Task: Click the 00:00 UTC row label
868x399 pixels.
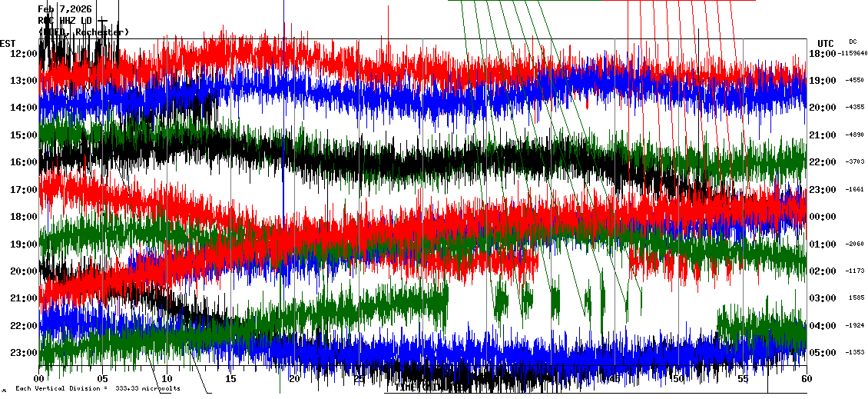Action: [x=822, y=217]
